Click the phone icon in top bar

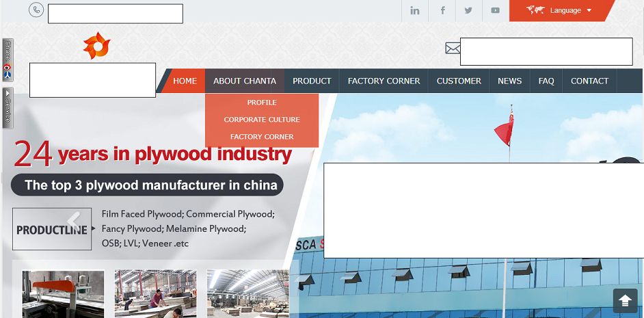click(x=36, y=10)
